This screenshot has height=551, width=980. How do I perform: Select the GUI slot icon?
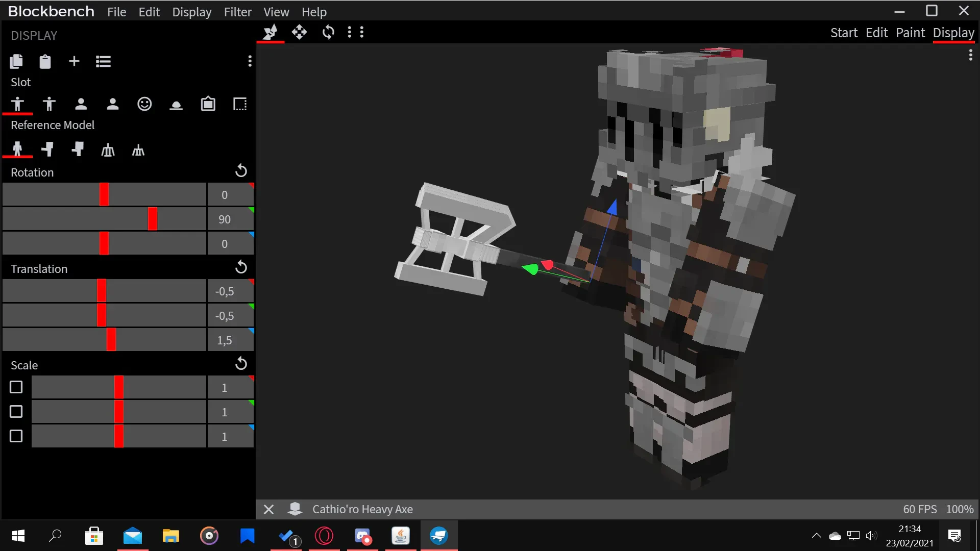(240, 104)
